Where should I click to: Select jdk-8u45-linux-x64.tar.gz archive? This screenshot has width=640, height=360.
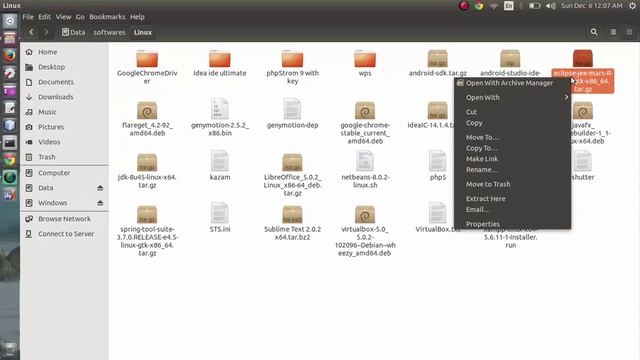(x=147, y=162)
